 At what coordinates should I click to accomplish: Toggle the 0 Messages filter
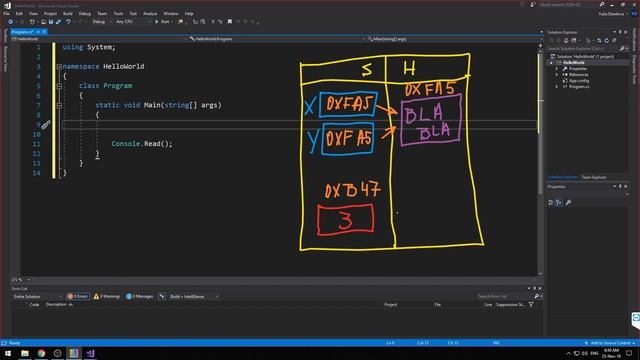(x=140, y=296)
